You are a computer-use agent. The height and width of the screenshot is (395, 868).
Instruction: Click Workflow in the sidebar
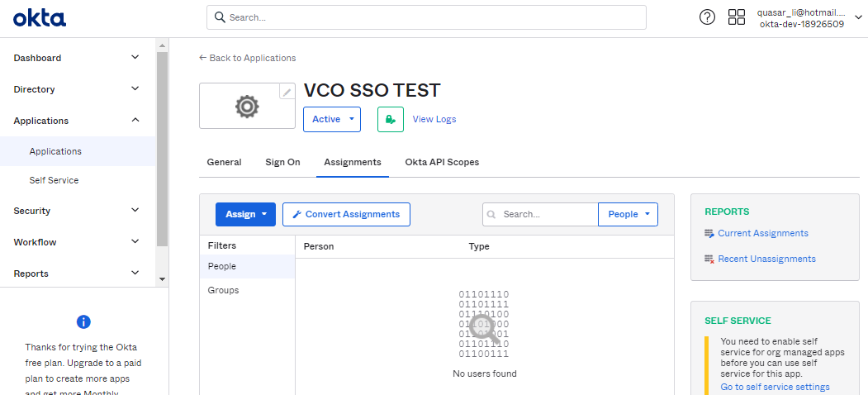[x=35, y=242]
